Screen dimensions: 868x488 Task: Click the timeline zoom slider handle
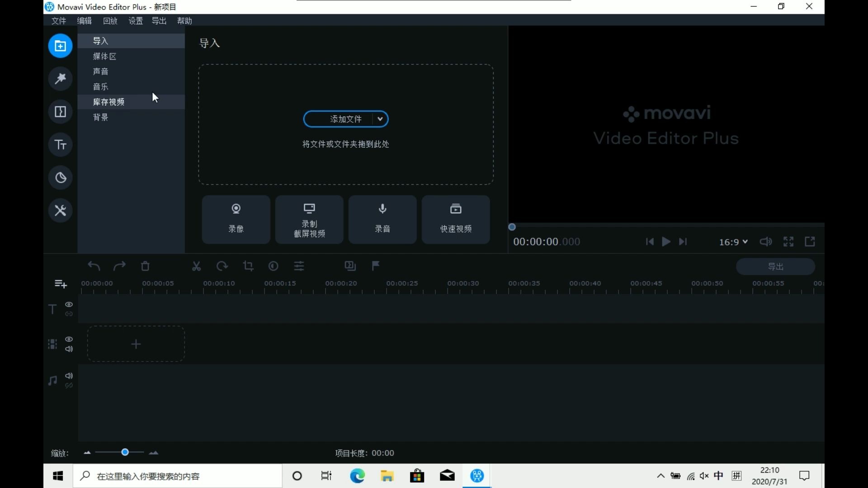point(125,452)
